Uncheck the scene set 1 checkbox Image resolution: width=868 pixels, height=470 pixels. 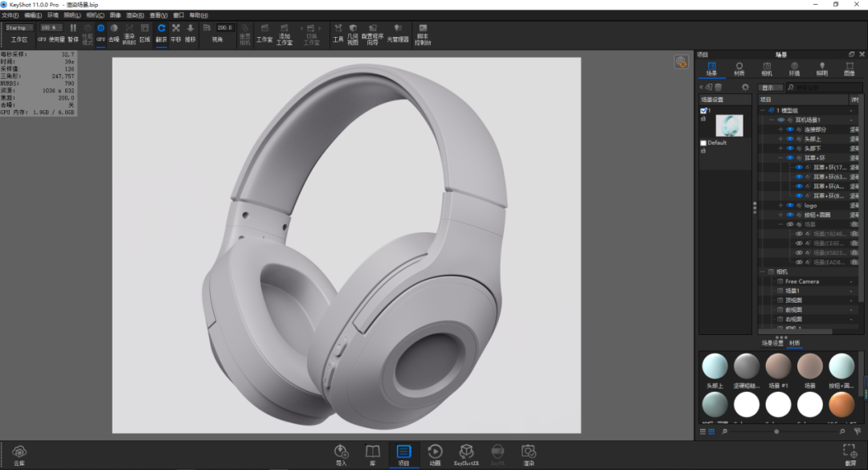703,111
